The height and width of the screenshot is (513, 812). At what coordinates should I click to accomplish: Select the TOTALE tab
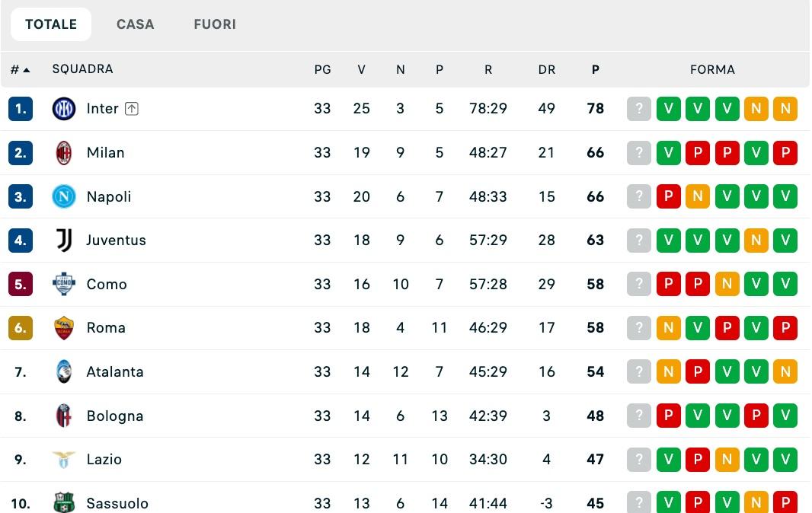point(50,24)
